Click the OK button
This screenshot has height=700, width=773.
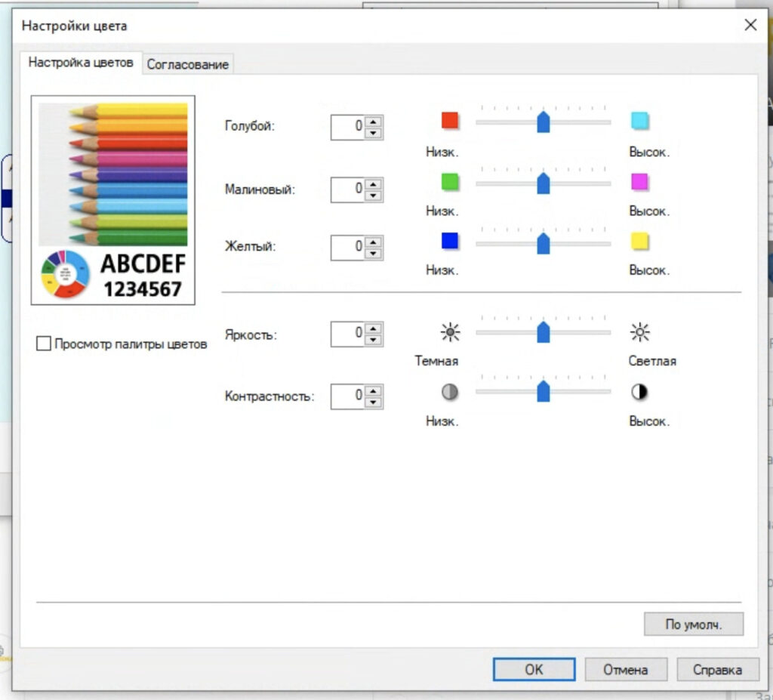(x=534, y=669)
